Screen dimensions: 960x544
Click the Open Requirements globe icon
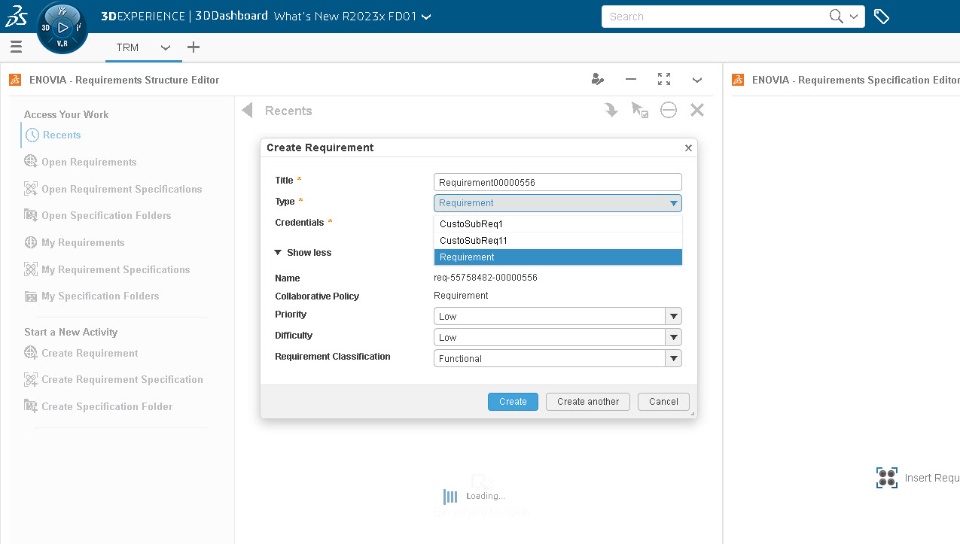coord(31,161)
